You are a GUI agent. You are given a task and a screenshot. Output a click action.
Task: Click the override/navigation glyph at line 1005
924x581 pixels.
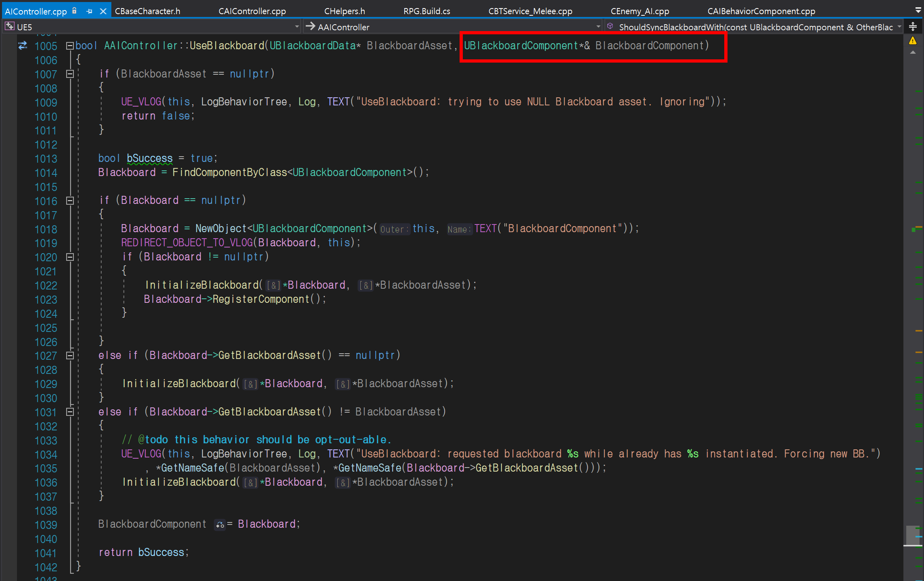pos(23,46)
